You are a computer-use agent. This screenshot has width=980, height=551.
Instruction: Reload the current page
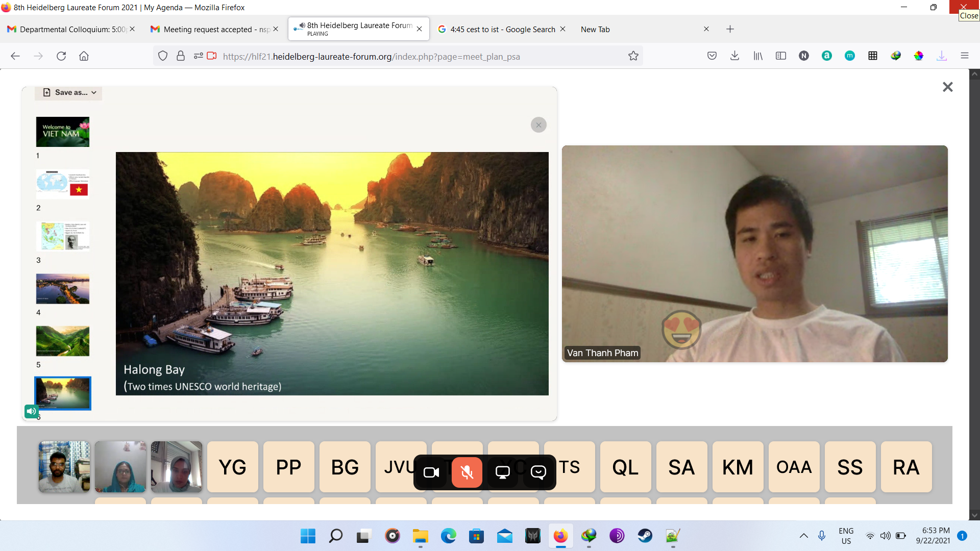pyautogui.click(x=61, y=56)
